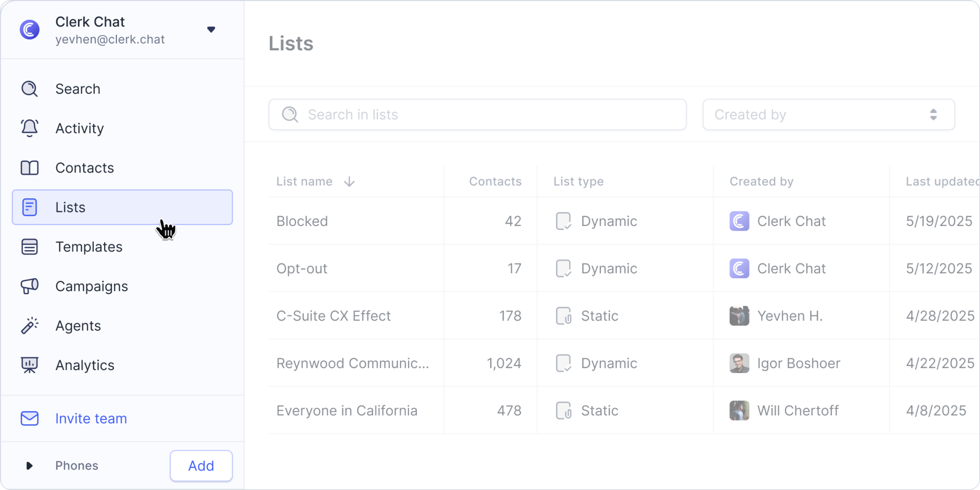Open Search via magnifier icon in sidebar
This screenshot has height=490, width=980.
[30, 89]
